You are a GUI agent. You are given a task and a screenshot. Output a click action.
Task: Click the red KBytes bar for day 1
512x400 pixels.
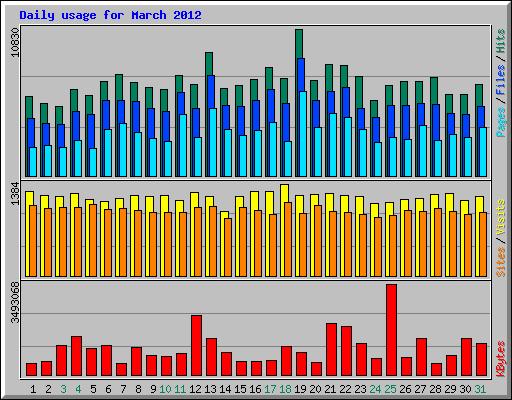(31, 370)
